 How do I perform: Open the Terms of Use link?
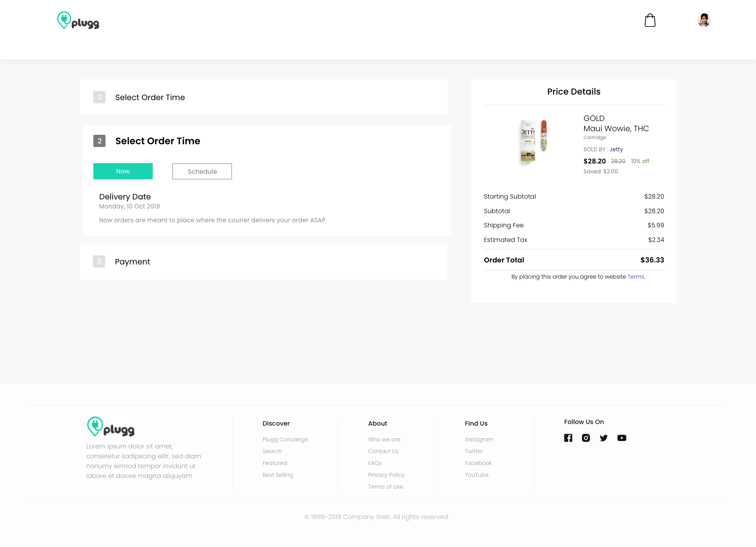[x=385, y=487]
